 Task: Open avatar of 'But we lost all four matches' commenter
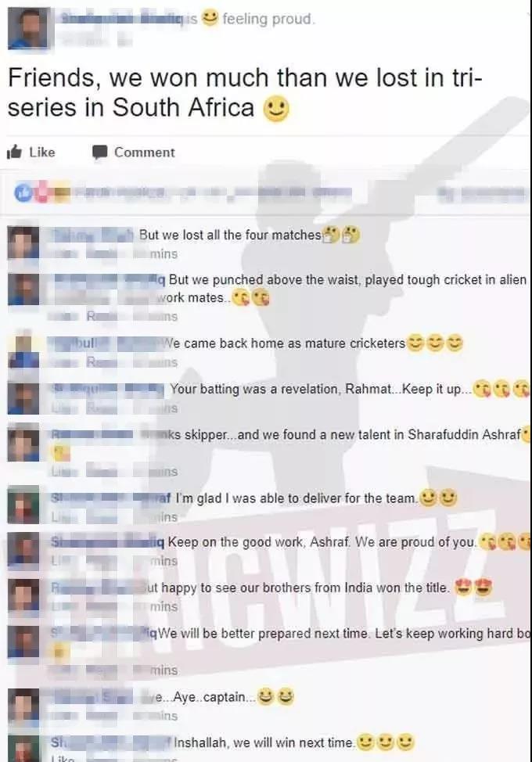[23, 242]
